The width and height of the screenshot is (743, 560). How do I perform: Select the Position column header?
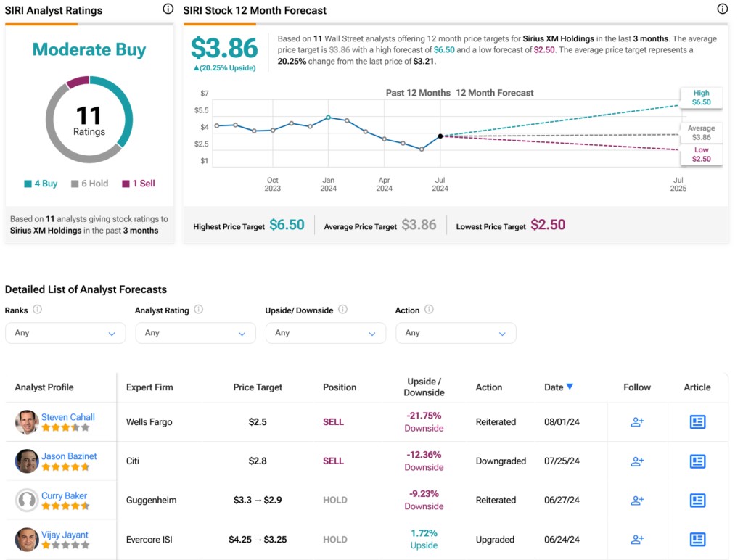(x=340, y=387)
